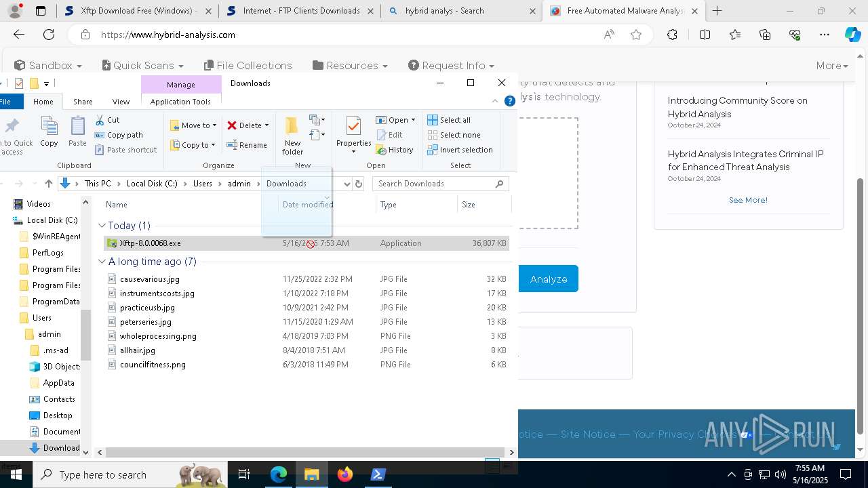This screenshot has width=868, height=488.
Task: Open the File tab in Explorer
Action: [x=5, y=102]
